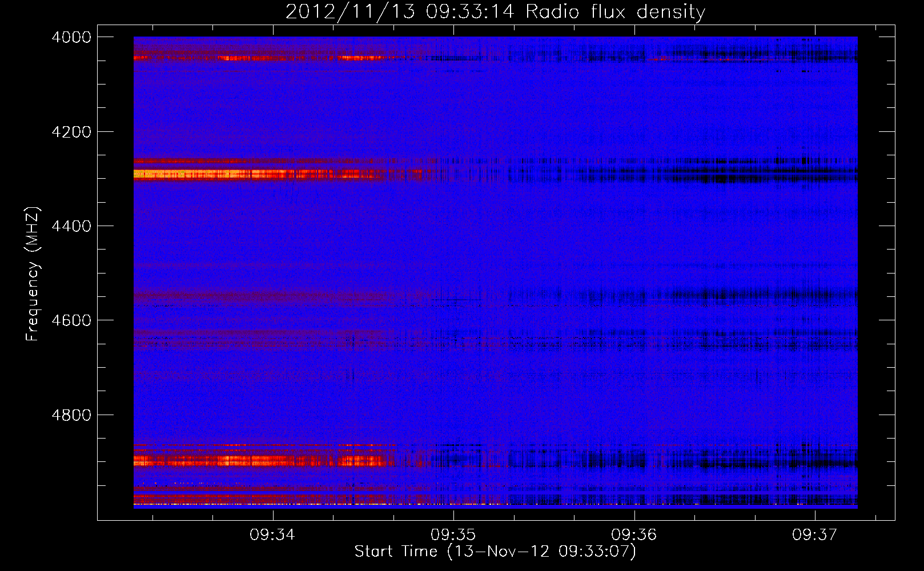Image resolution: width=924 pixels, height=571 pixels.
Task: Click the "Frequency (MHZ)" axis label
Action: pos(33,274)
